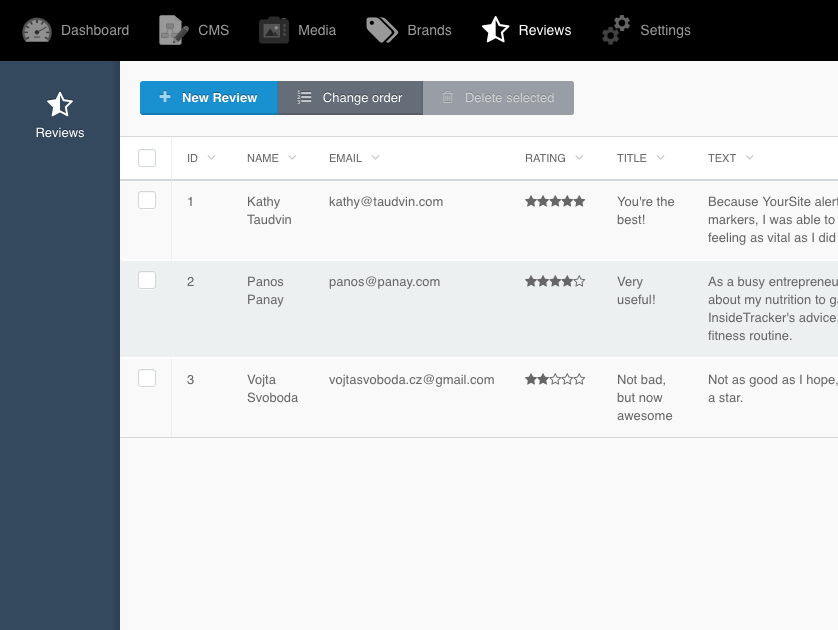Click the plus icon on New Review
838x630 pixels.
coord(165,97)
